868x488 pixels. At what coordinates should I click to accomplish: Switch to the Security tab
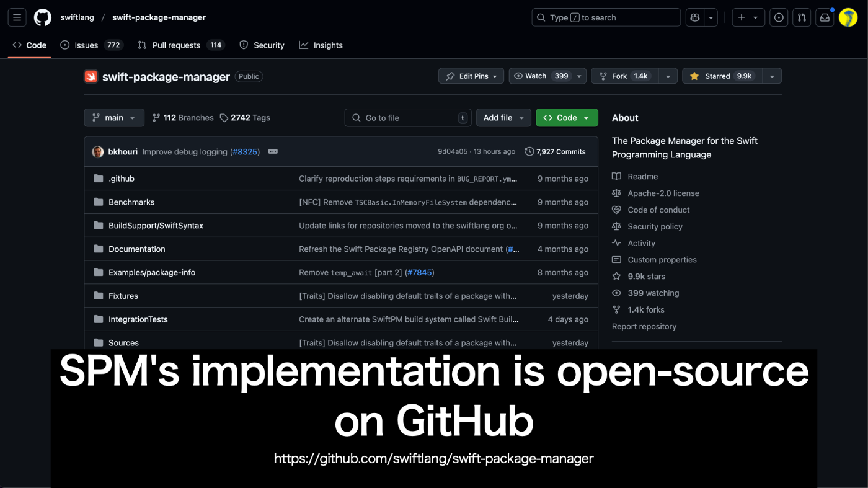(x=262, y=45)
